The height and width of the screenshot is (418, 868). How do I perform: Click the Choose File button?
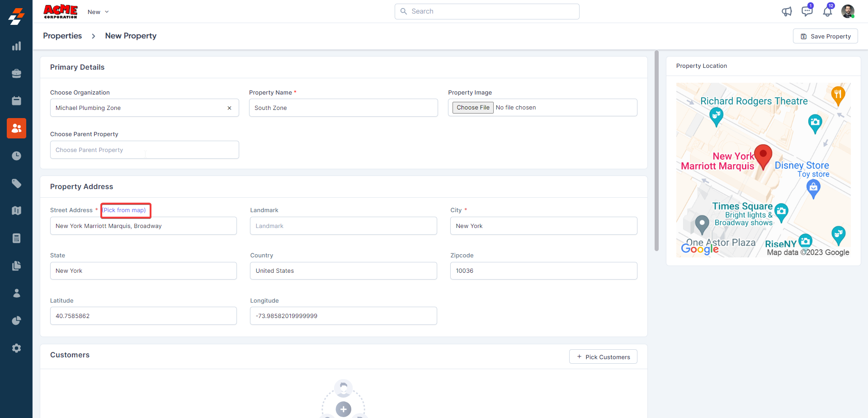472,108
